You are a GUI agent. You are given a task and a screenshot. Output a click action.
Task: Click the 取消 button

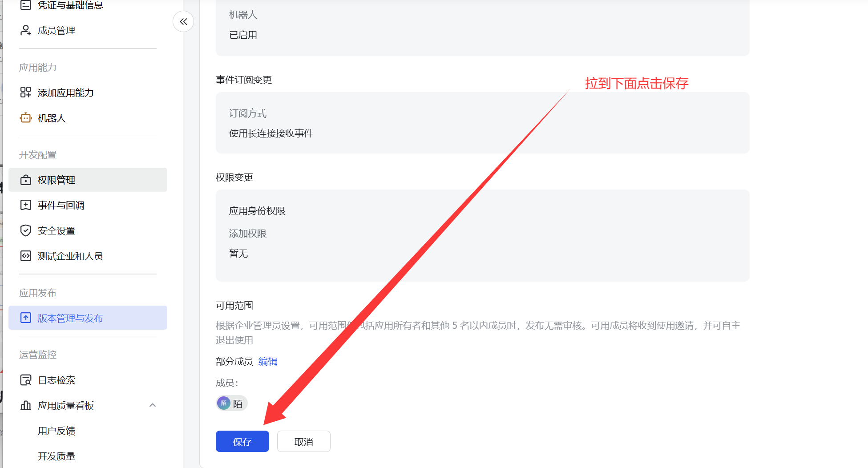[303, 441]
